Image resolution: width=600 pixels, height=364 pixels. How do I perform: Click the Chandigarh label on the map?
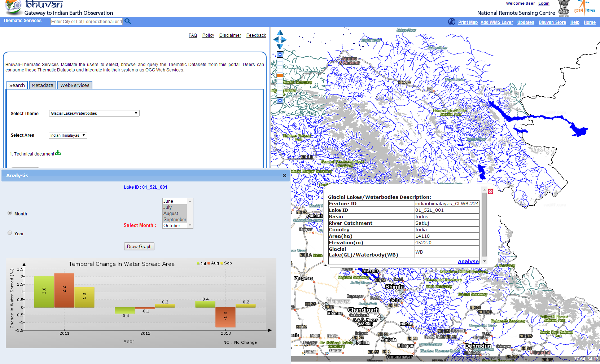(363, 310)
